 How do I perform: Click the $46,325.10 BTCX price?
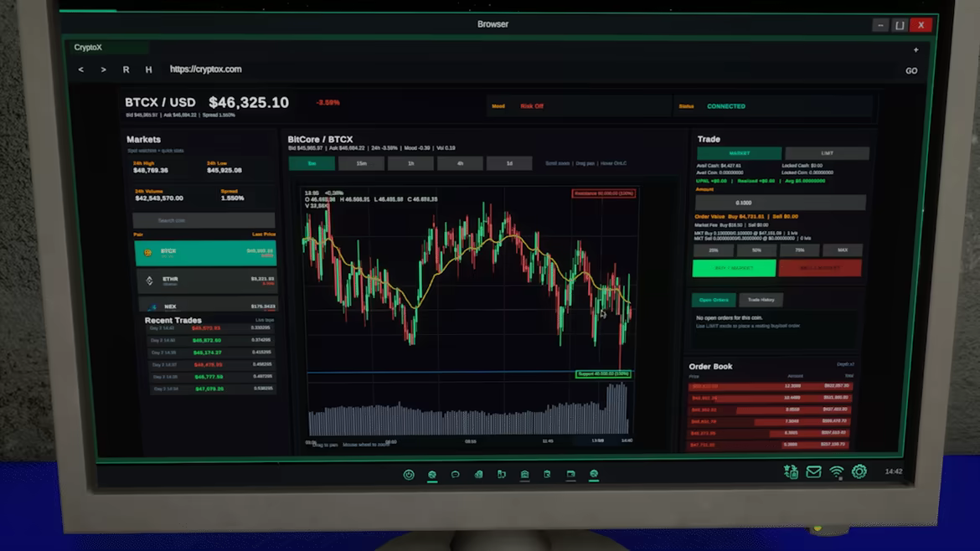[249, 102]
